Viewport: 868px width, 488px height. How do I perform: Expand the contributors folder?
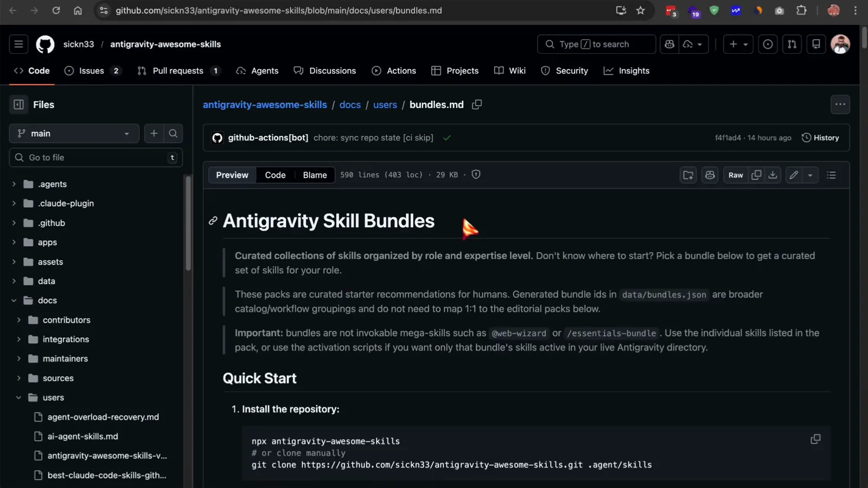pos(19,320)
